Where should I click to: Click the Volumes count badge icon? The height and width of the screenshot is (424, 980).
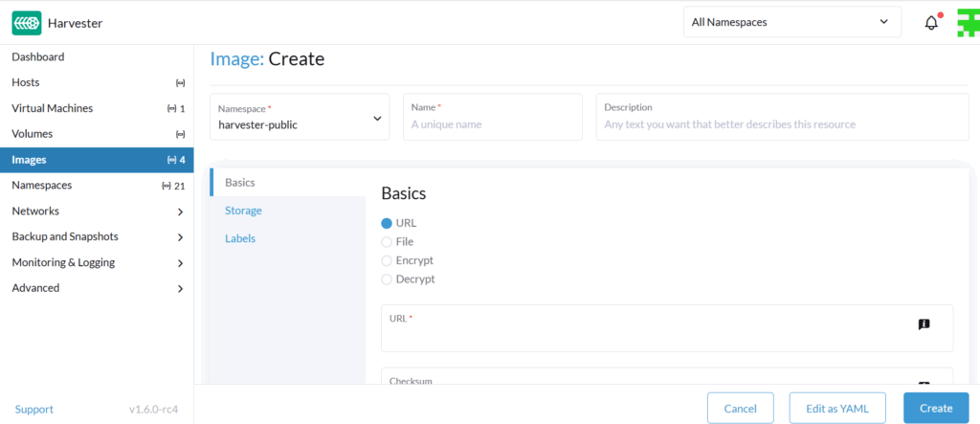(180, 134)
